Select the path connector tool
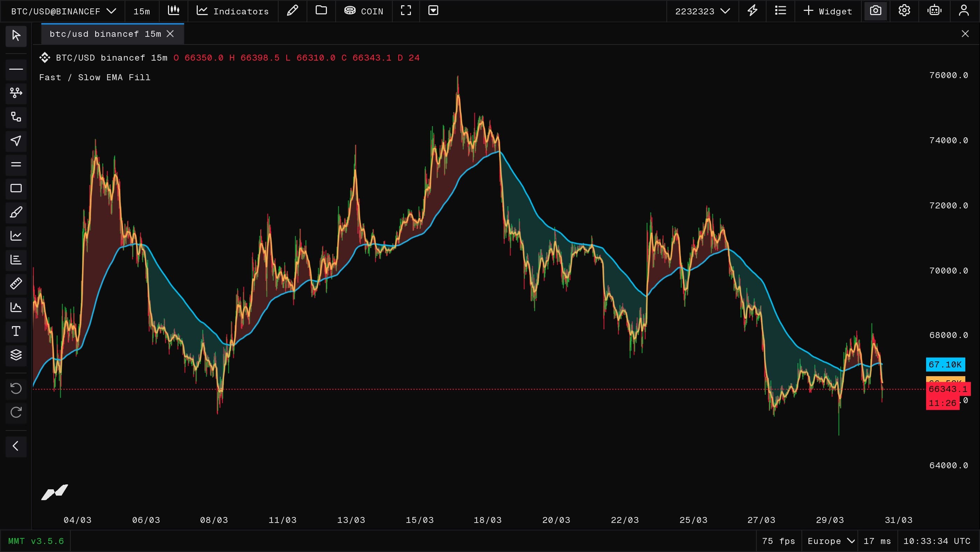 [x=16, y=117]
